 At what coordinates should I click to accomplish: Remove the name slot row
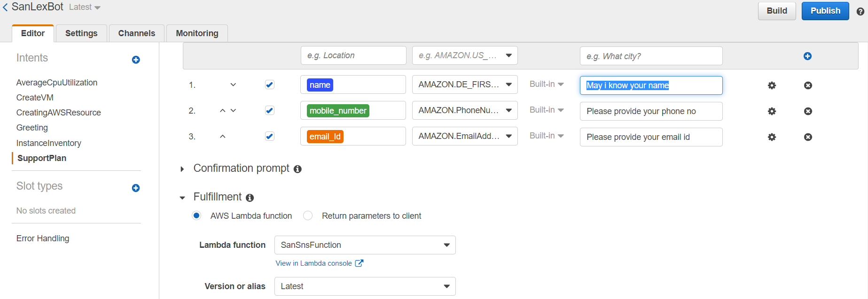[x=808, y=85]
